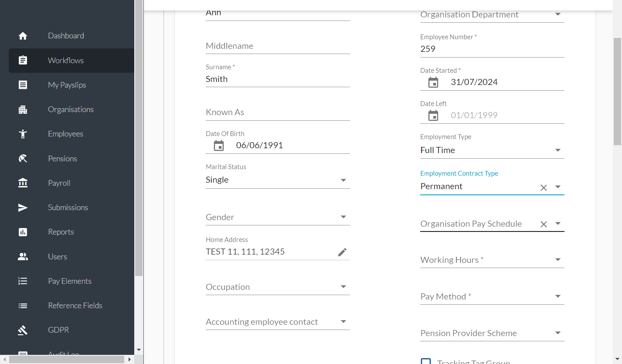Click the GDPR gavel icon
The width and height of the screenshot is (622, 364).
(x=23, y=330)
